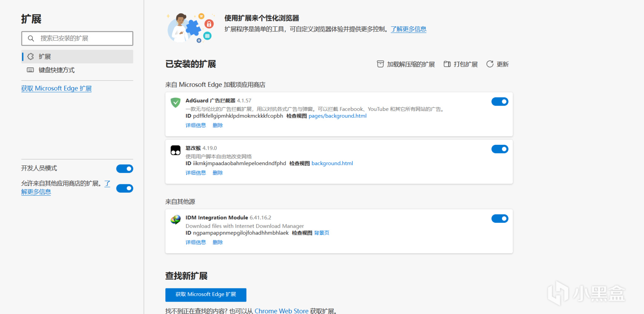Disable the IDM Integration Module toggle
Viewport: 644px width, 314px height.
(x=500, y=219)
